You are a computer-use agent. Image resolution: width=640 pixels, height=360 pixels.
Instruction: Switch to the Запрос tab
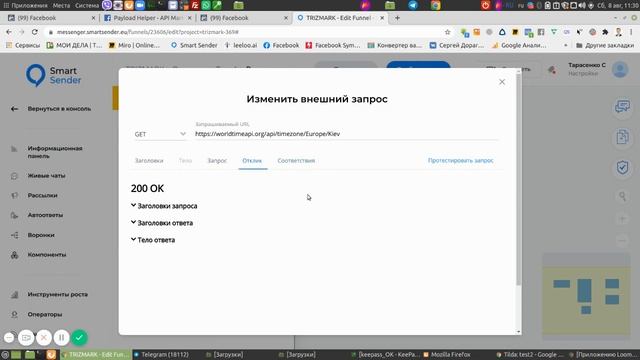pyautogui.click(x=217, y=161)
